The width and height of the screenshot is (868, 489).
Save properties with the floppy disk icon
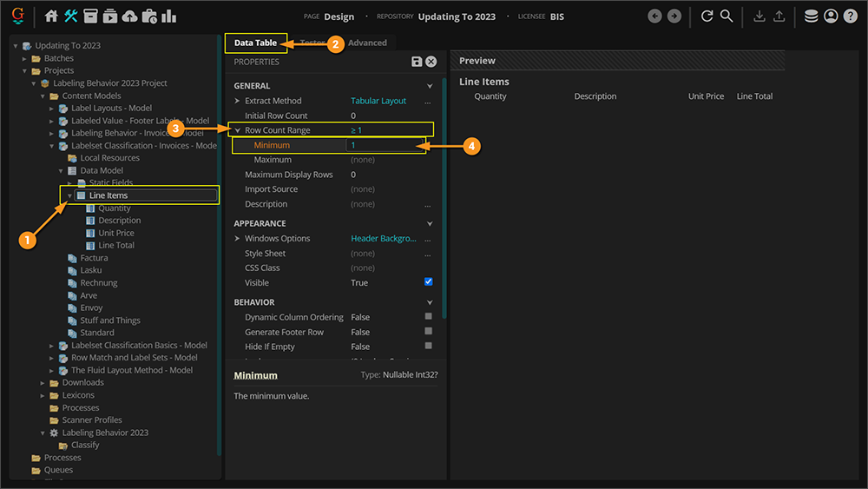tap(417, 62)
